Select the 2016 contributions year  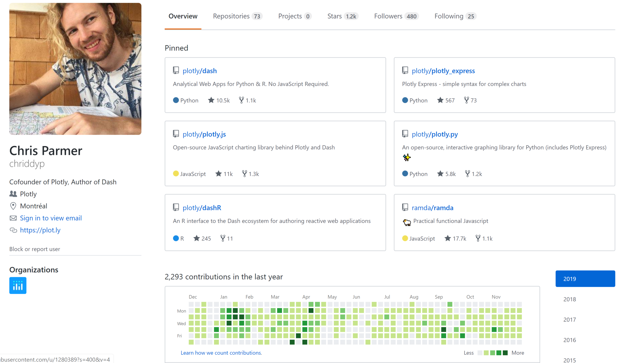(569, 340)
